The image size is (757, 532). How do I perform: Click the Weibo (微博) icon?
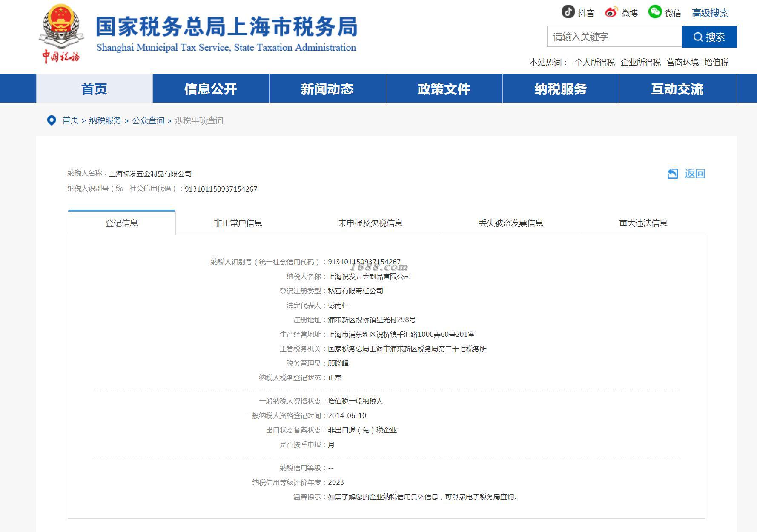(x=611, y=12)
